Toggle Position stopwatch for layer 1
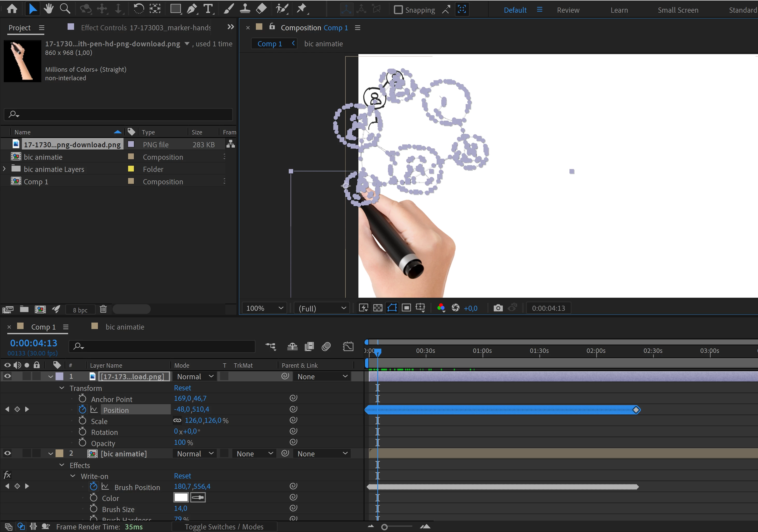This screenshot has width=758, height=532. (82, 410)
